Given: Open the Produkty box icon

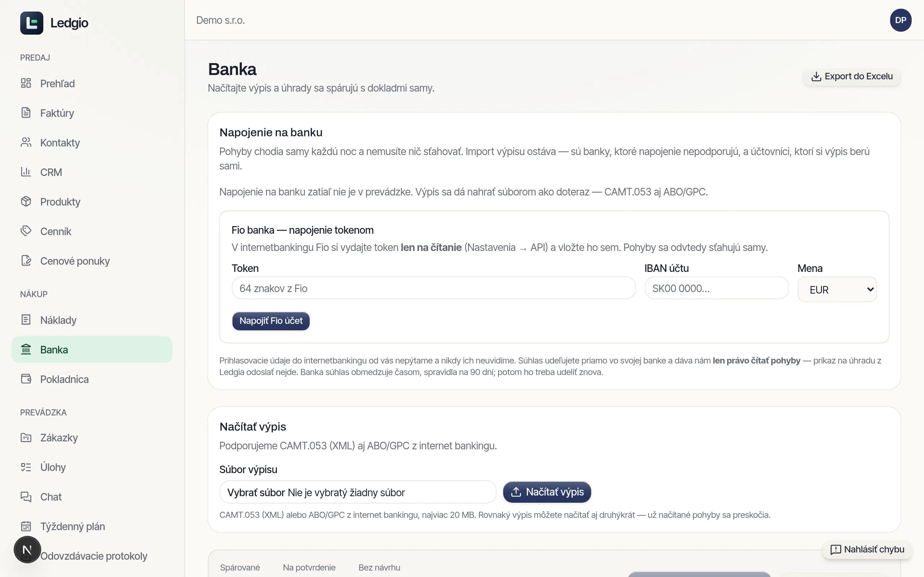Looking at the screenshot, I should [26, 202].
